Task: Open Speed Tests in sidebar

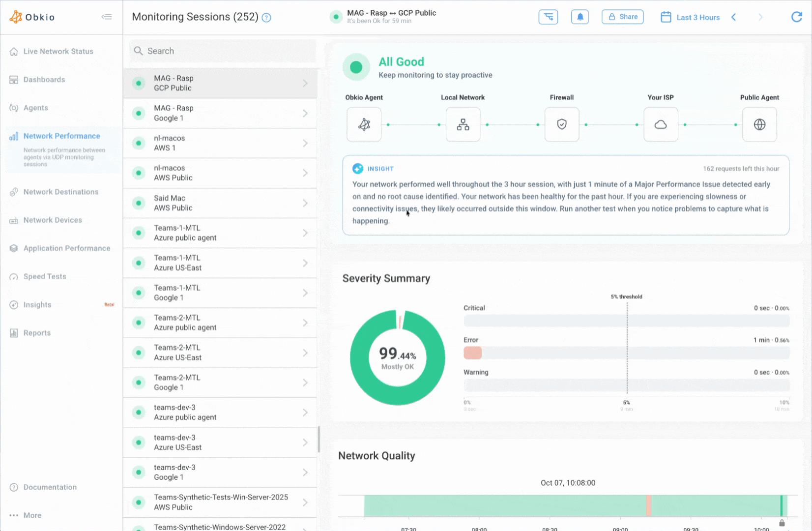Action: tap(45, 276)
